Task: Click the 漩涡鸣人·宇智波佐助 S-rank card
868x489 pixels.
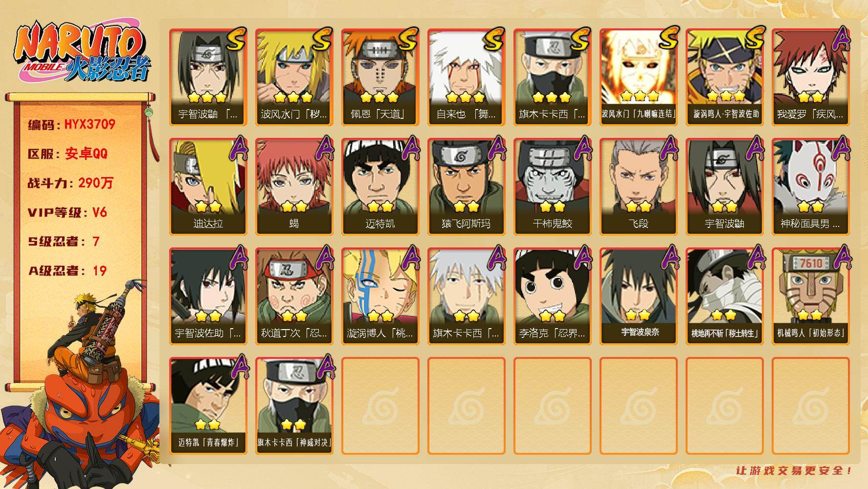Action: point(724,77)
